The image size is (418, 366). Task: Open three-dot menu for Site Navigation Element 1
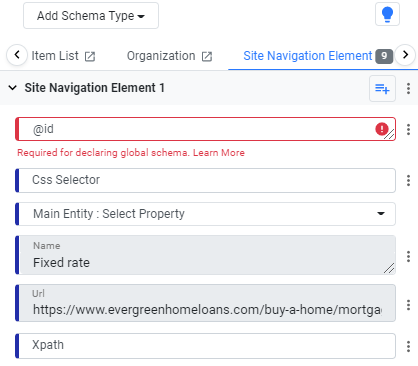pyautogui.click(x=408, y=89)
